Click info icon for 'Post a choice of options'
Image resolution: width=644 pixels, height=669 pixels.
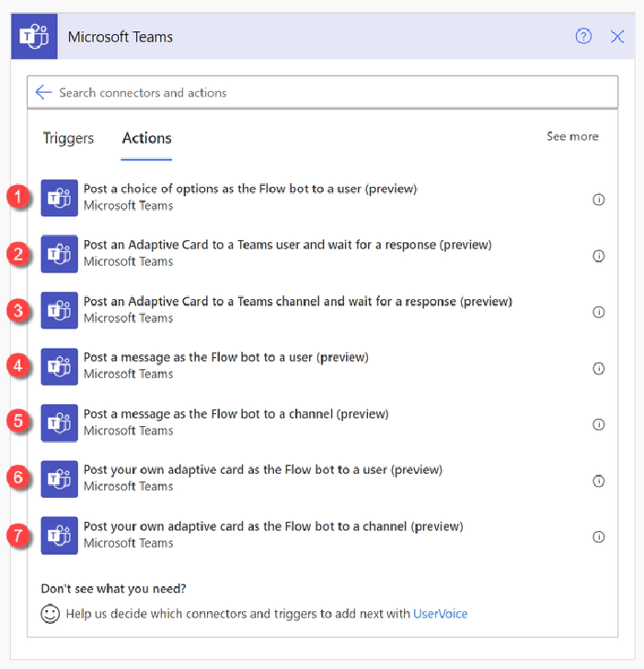599,199
